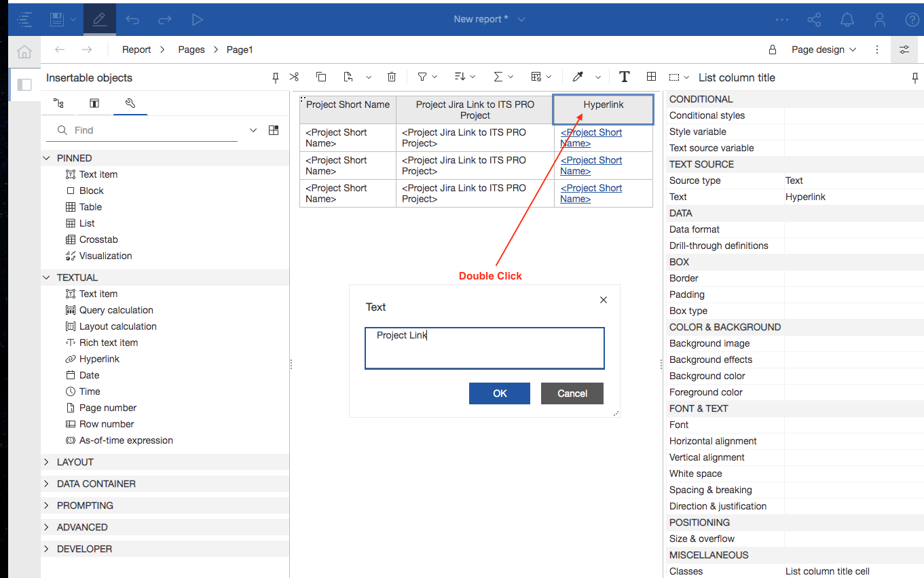Image resolution: width=924 pixels, height=578 pixels.
Task: Toggle the Edit mode pencil icon
Action: tap(100, 19)
